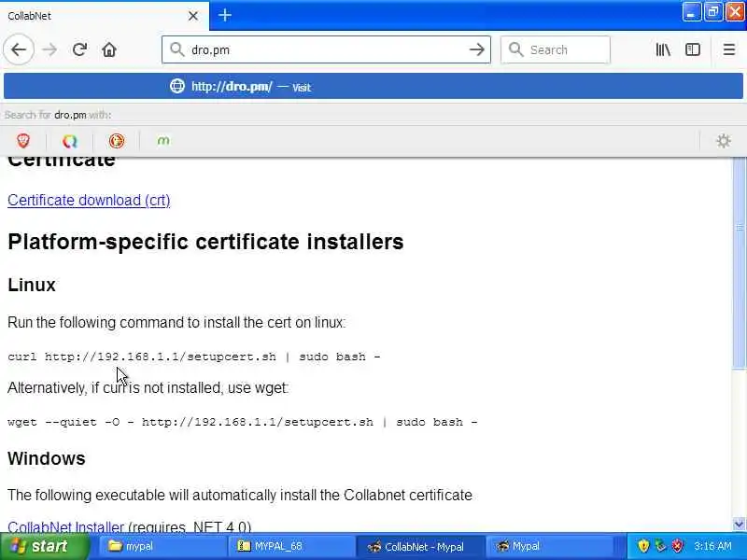747x560 pixels.
Task: Close the CollabNet tab
Action: tap(193, 16)
